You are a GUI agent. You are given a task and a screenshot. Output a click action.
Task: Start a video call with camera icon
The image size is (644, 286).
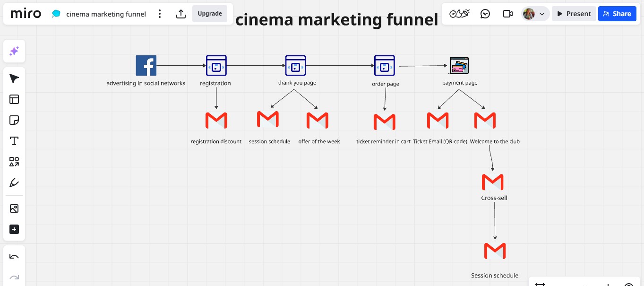(x=508, y=14)
